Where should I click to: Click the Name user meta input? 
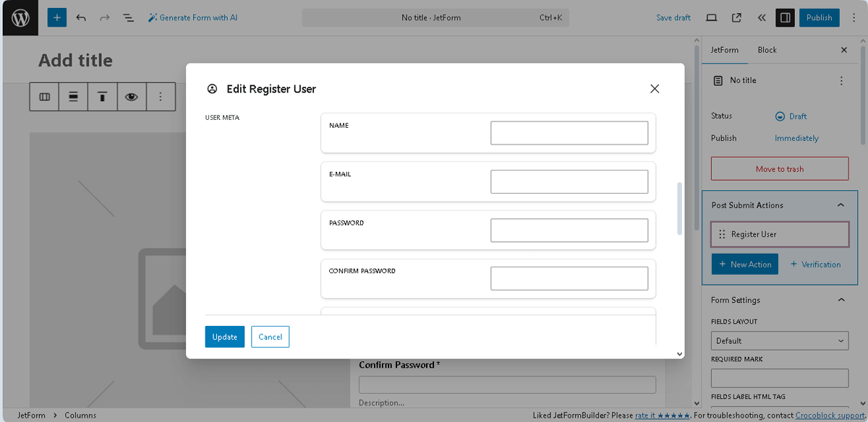click(x=569, y=133)
